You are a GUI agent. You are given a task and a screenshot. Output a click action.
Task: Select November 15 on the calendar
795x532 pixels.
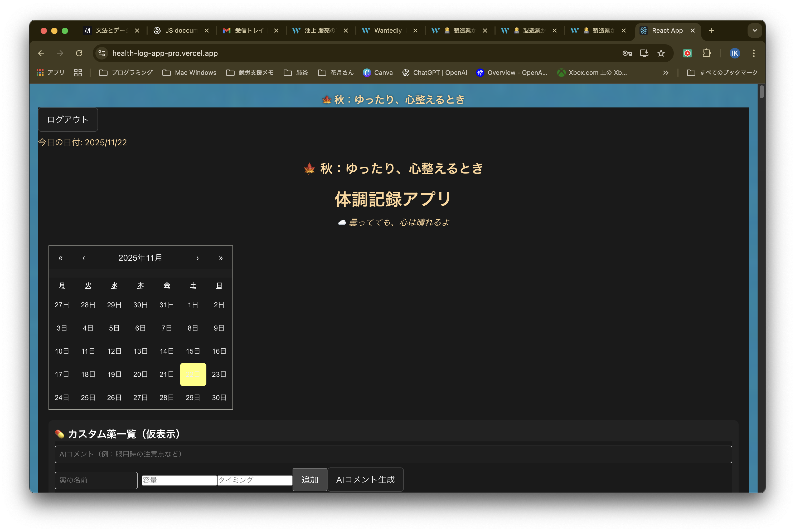pos(193,351)
